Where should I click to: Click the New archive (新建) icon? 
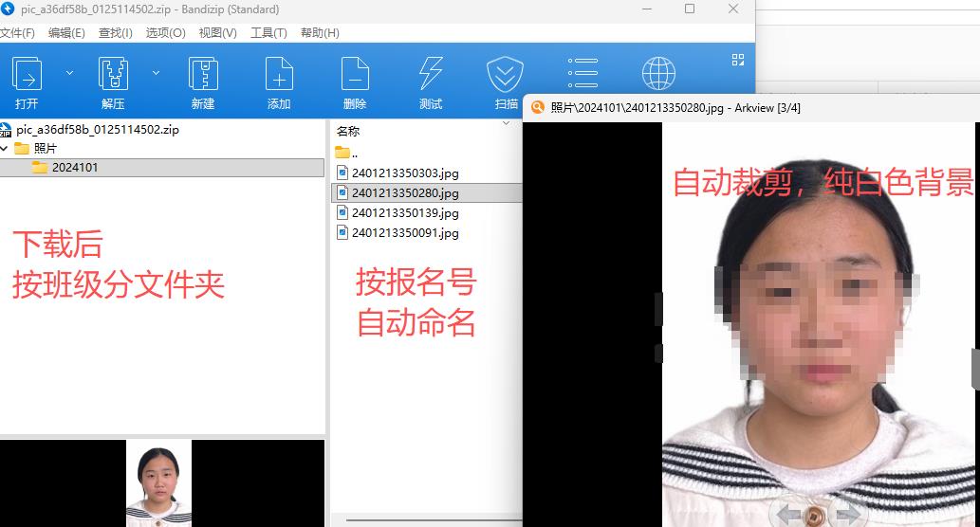[x=203, y=75]
